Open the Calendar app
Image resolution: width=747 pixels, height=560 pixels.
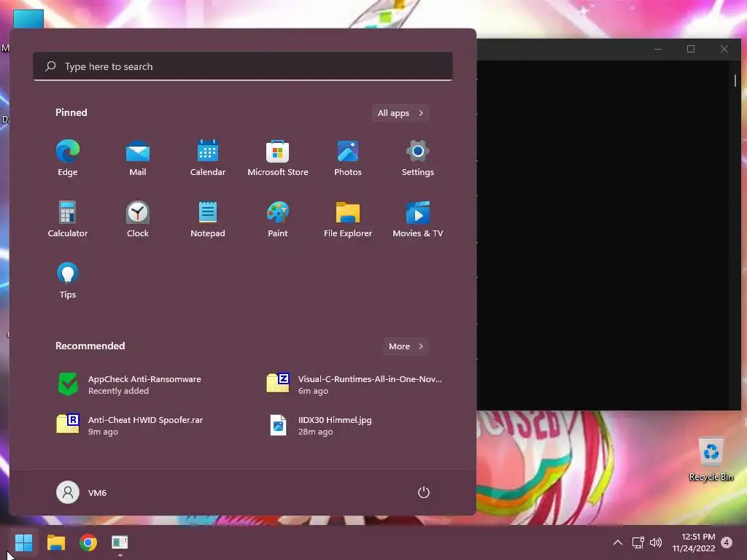pyautogui.click(x=208, y=158)
